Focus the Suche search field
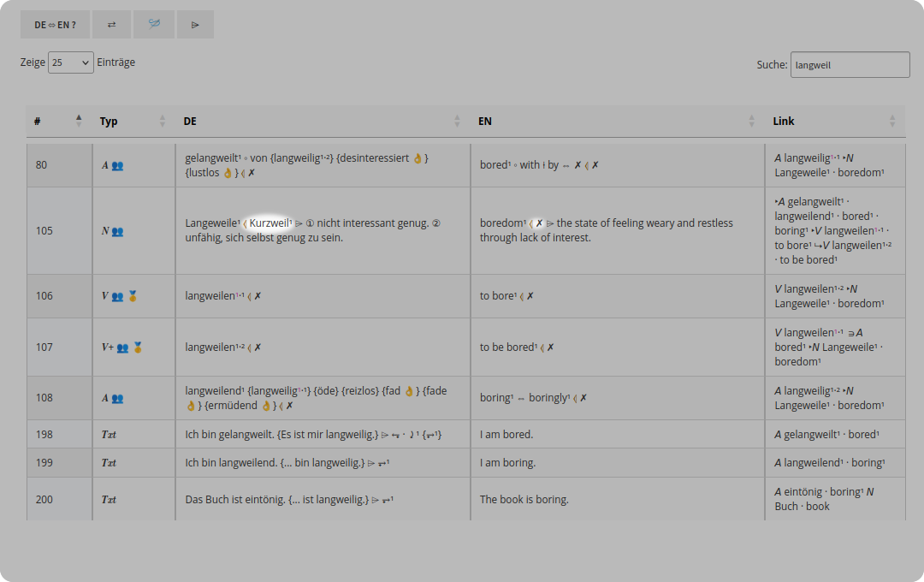Viewport: 924px width, 582px height. [x=850, y=65]
